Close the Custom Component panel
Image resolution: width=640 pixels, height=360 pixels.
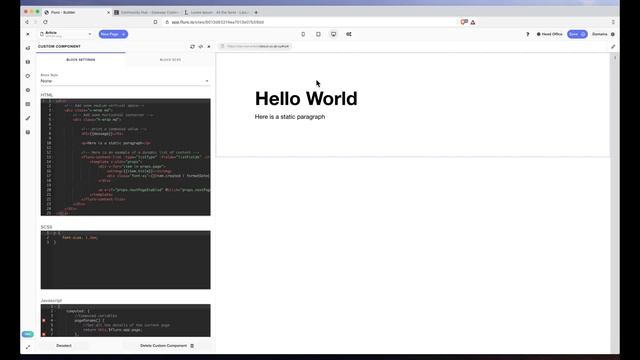(209, 47)
